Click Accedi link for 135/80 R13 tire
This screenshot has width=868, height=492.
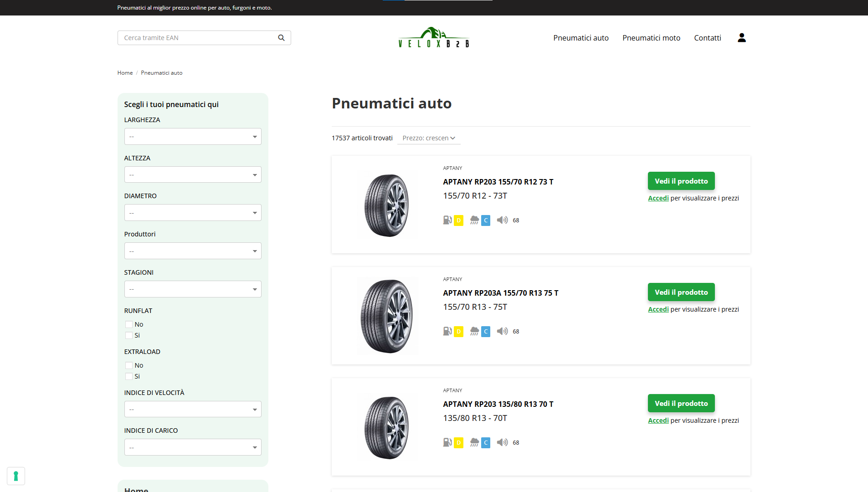(x=658, y=420)
